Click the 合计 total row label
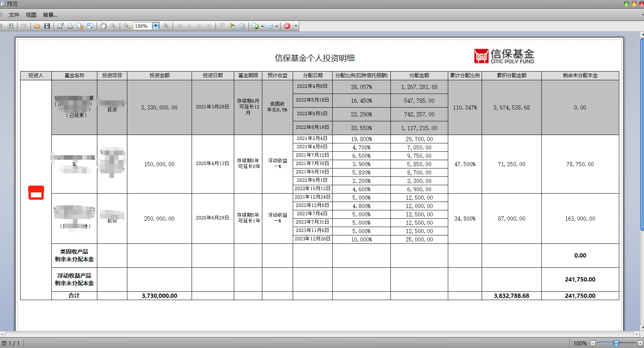Screen dimensions: 644x348 [x=74, y=296]
